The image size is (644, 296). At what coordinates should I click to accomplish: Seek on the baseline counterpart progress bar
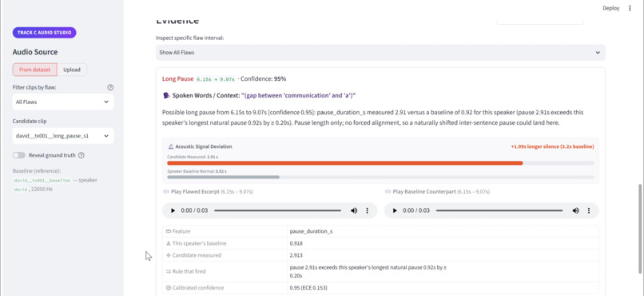pos(499,210)
